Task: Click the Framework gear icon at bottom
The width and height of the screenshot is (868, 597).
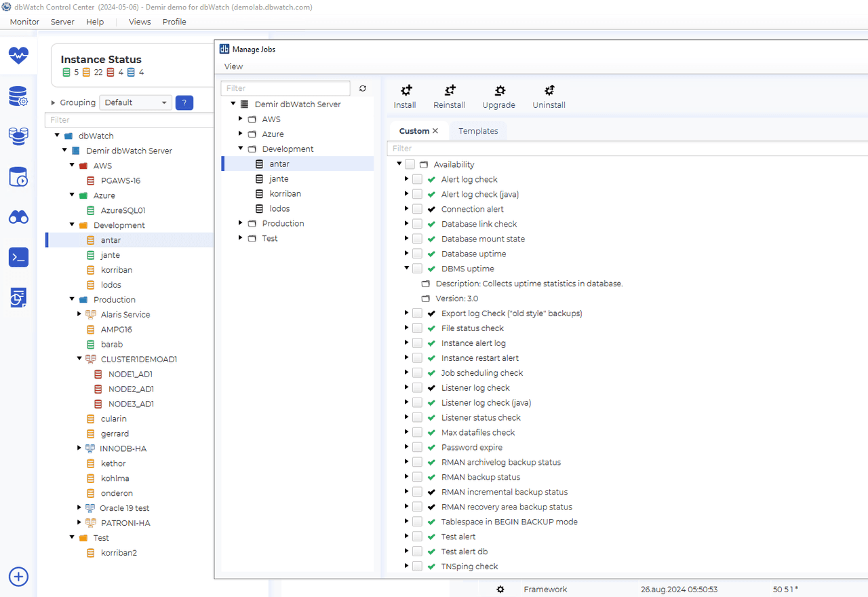Action: tap(500, 590)
